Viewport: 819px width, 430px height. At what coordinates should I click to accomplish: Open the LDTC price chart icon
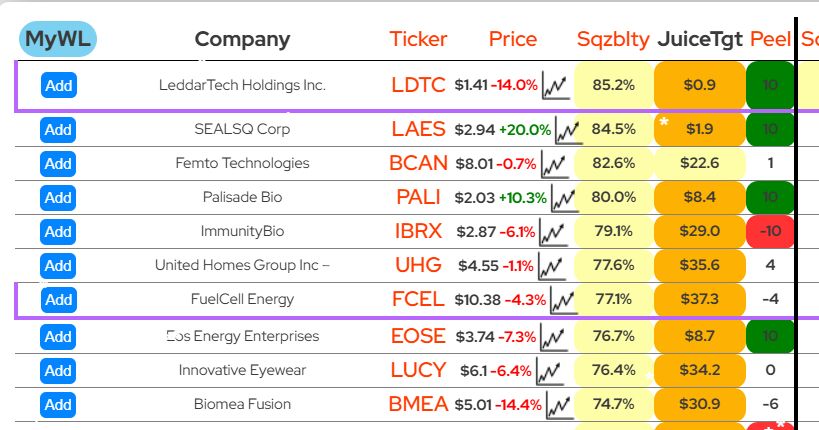pos(555,86)
